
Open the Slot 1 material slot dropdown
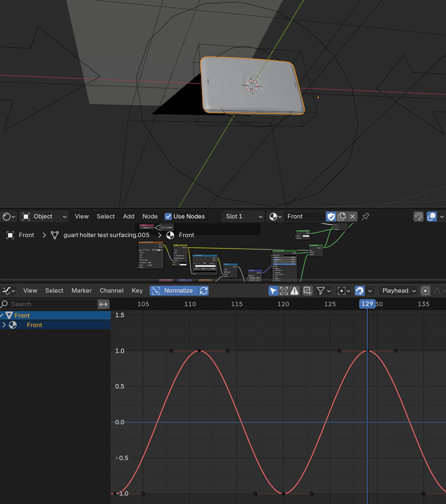pos(243,217)
